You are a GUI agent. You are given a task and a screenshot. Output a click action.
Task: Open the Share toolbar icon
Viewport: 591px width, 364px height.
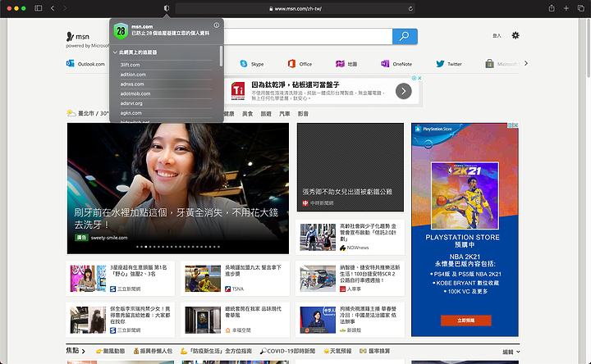coord(552,8)
